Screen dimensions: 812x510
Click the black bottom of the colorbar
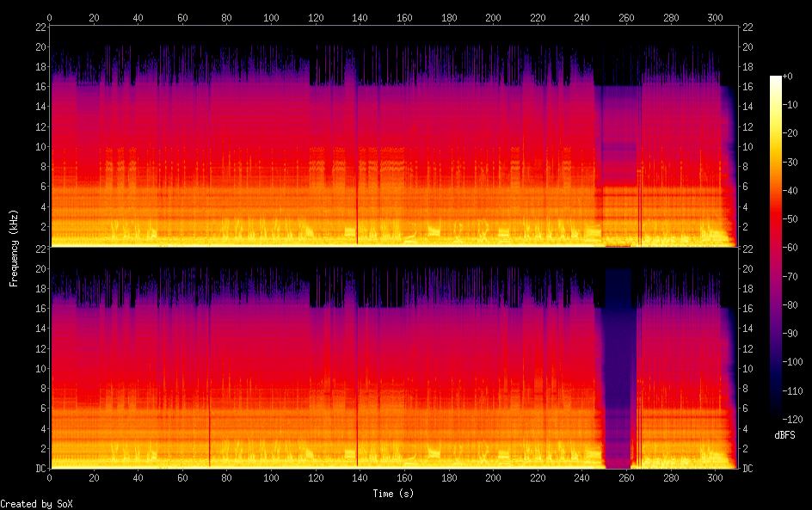click(x=776, y=415)
